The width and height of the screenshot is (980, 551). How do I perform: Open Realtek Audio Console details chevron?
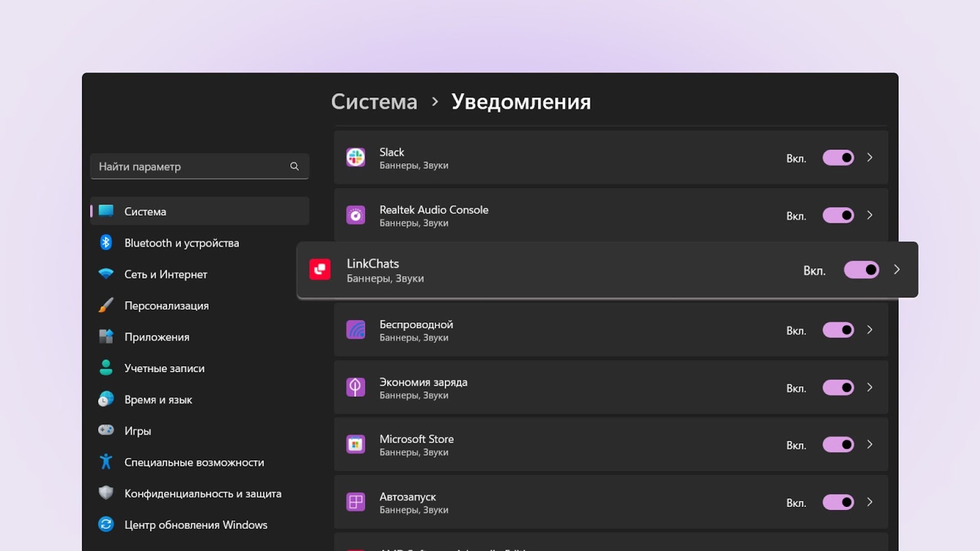(x=870, y=215)
